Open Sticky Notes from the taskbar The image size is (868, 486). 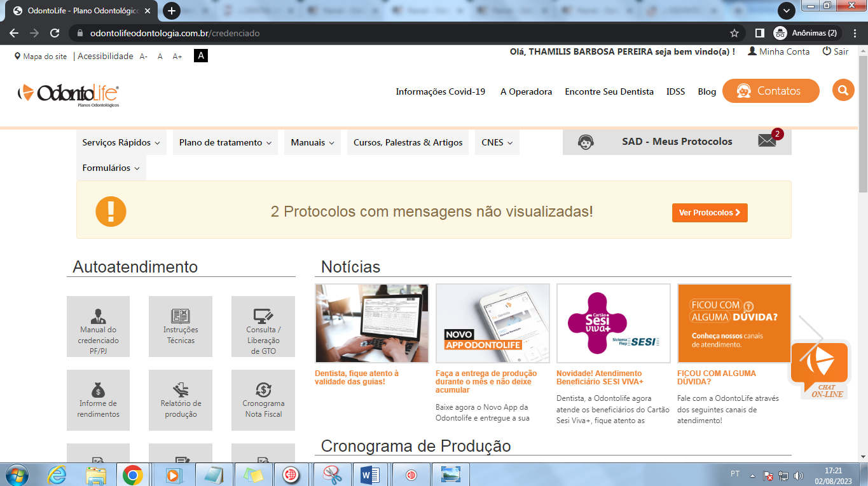[253, 474]
